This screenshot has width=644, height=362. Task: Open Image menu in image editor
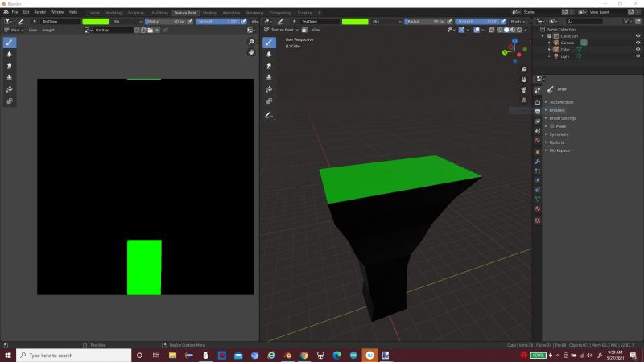pos(48,30)
